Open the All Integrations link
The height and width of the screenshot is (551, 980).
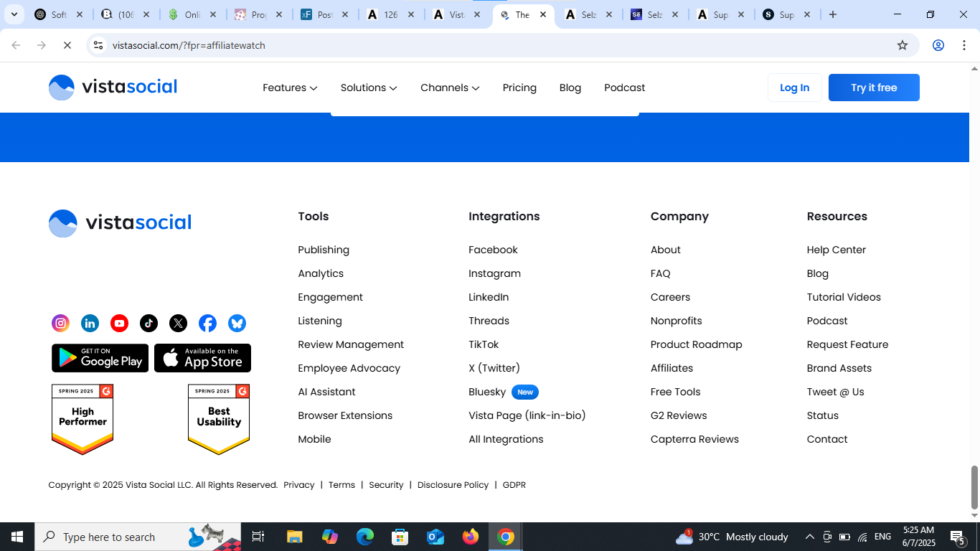506,439
